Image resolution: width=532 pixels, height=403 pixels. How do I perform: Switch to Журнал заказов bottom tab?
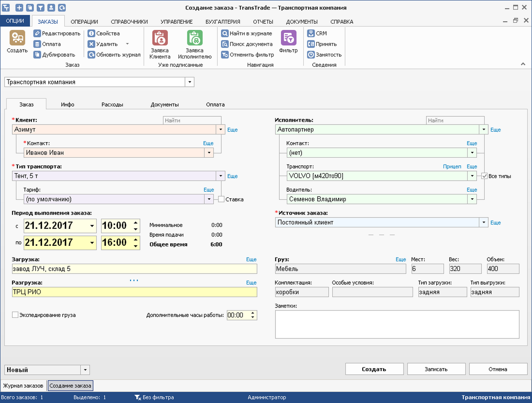[x=23, y=386]
